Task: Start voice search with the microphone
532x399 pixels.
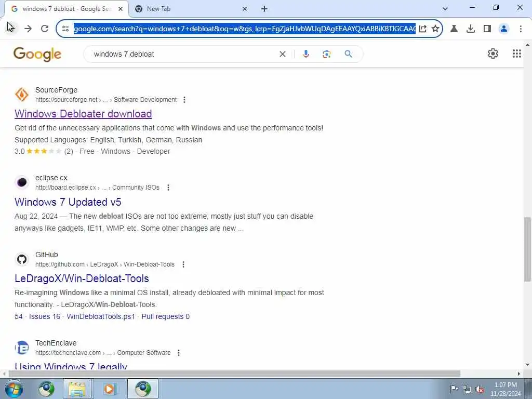Action: (305, 54)
